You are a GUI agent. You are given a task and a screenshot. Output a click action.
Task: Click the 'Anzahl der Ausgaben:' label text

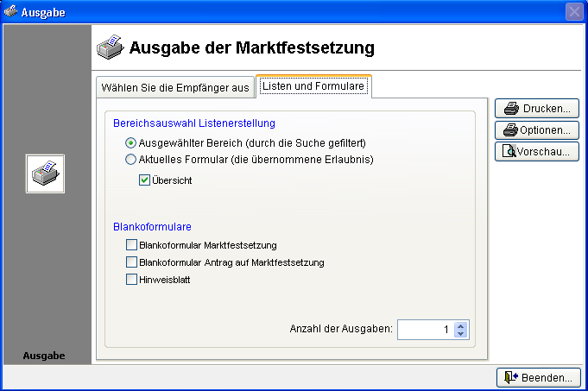pyautogui.click(x=342, y=329)
